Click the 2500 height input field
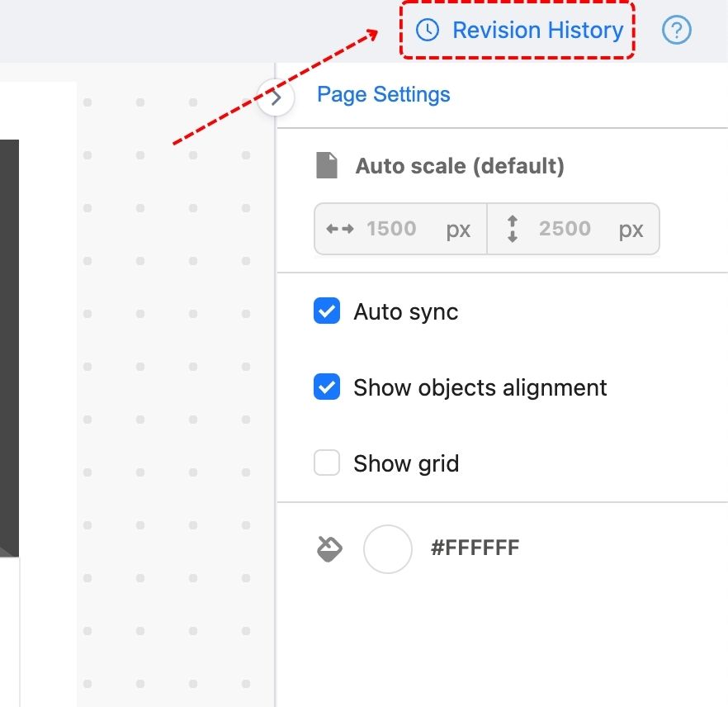728x707 pixels. pos(565,229)
